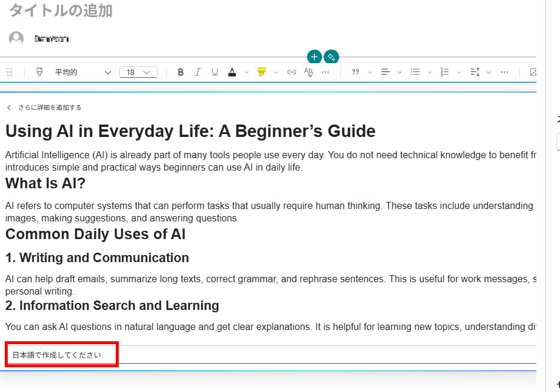
Task: Open more paragraph options ellipsis at toolbar right
Action: pyautogui.click(x=504, y=72)
